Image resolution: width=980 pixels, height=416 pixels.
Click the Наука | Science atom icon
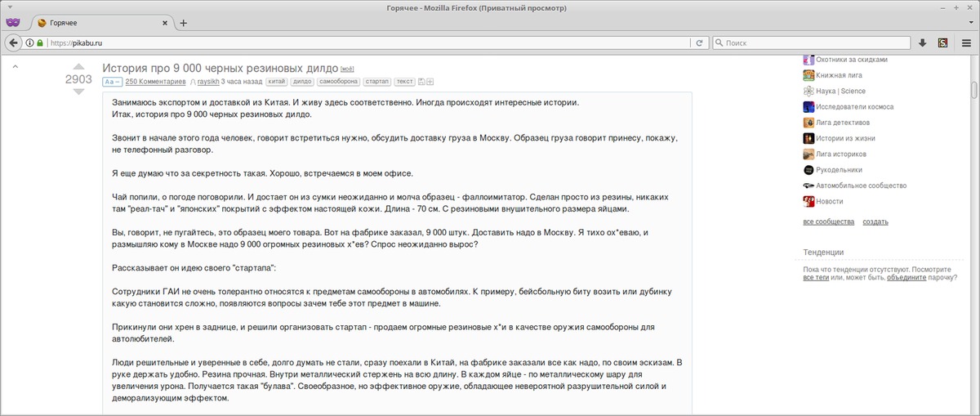pos(808,91)
